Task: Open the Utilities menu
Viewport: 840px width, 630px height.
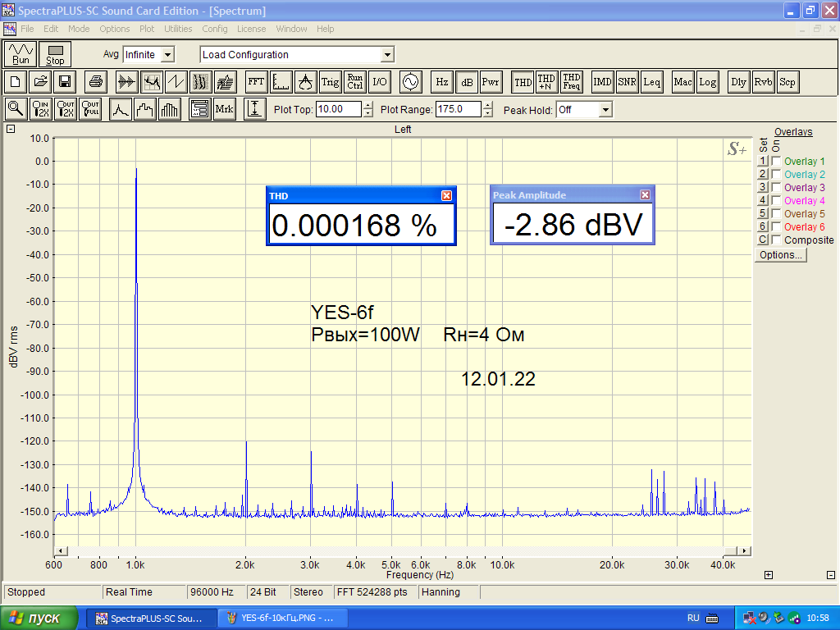Action: tap(178, 29)
